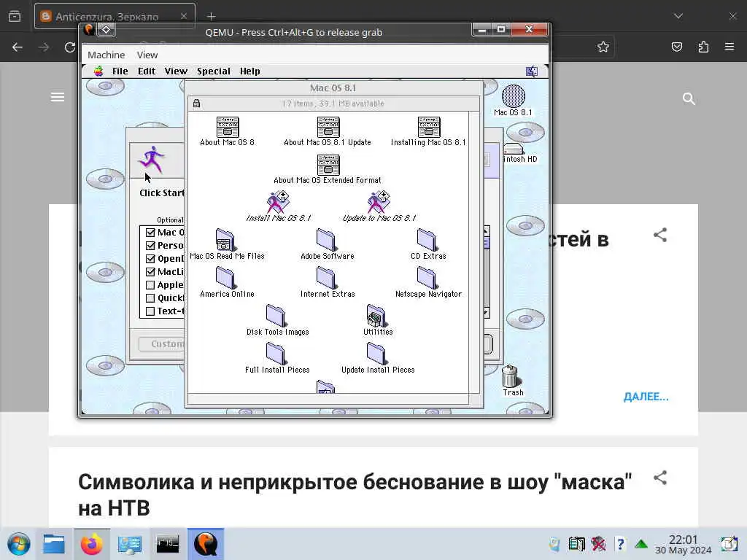This screenshot has width=747, height=560.
Task: Select the Update to Mac OS 8.1 icon
Action: pos(379,203)
